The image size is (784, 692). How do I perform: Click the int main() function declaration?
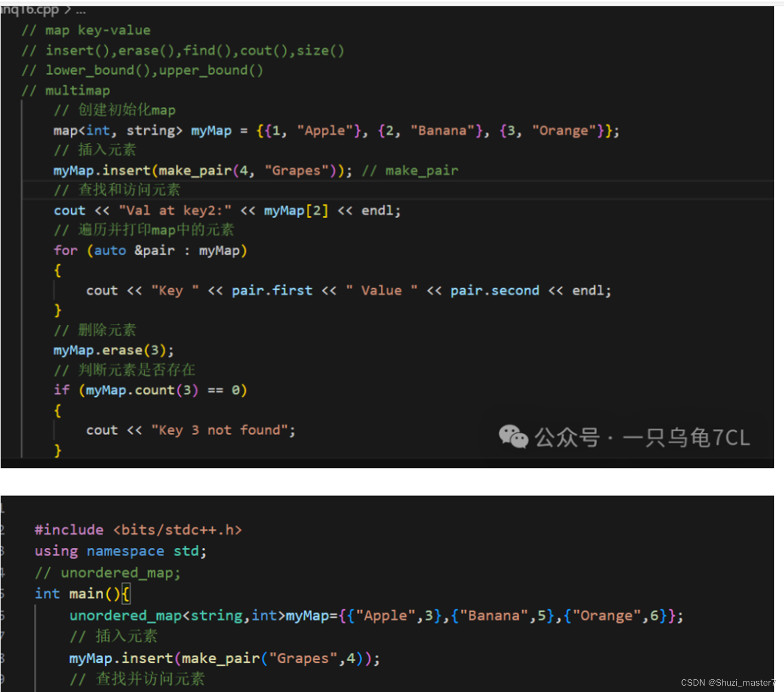78,594
